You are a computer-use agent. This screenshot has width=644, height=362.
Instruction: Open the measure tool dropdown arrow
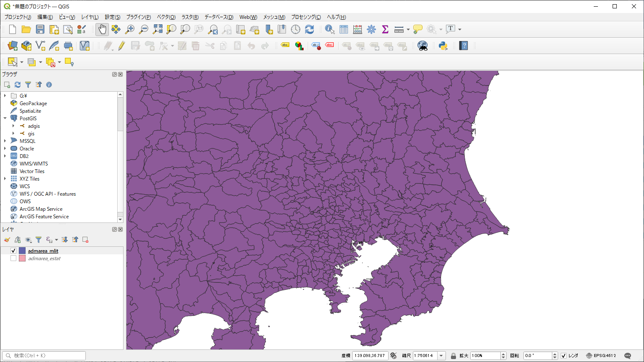[408, 29]
